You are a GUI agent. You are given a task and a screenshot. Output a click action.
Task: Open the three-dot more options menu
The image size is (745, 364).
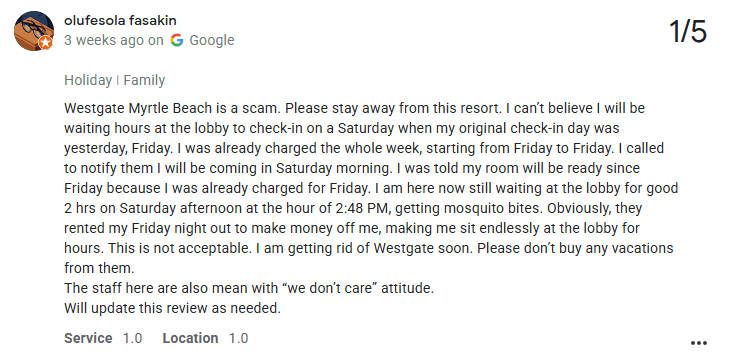[699, 343]
